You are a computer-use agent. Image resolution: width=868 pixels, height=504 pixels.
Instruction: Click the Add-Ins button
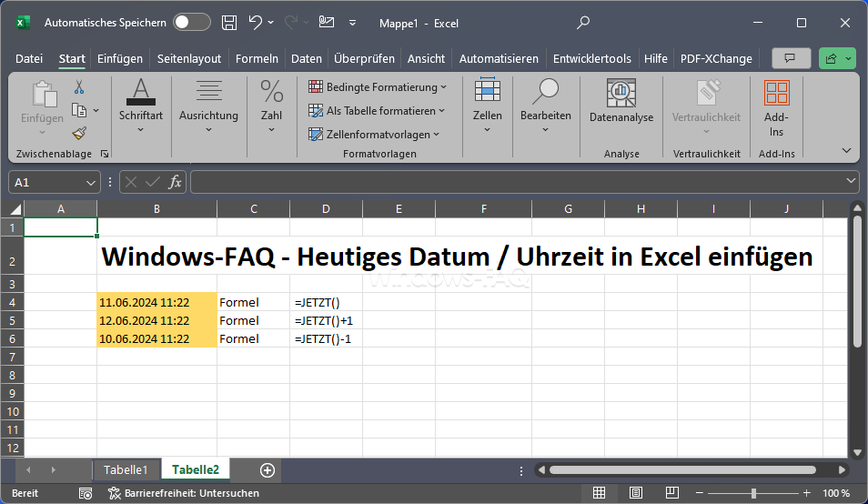776,108
